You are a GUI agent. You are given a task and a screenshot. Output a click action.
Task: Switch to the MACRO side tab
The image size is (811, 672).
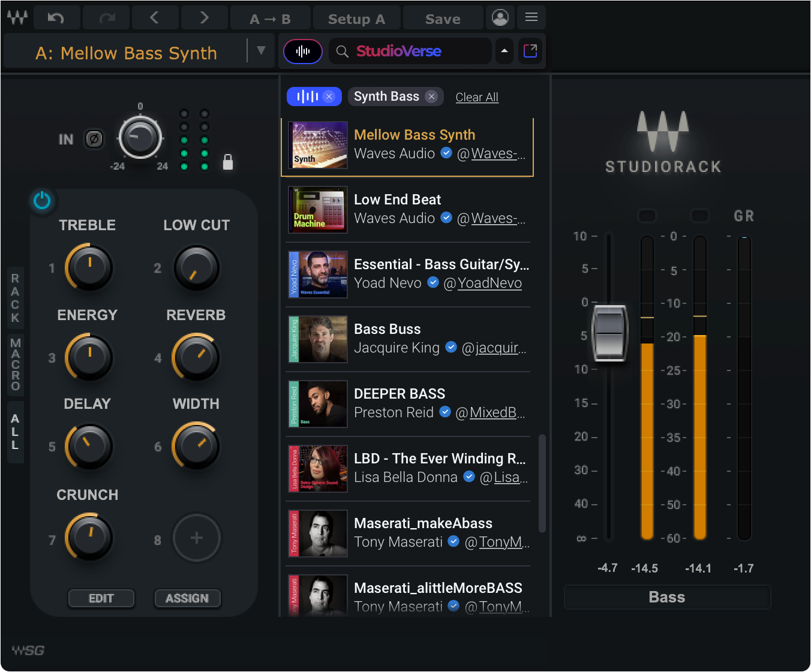coord(16,364)
